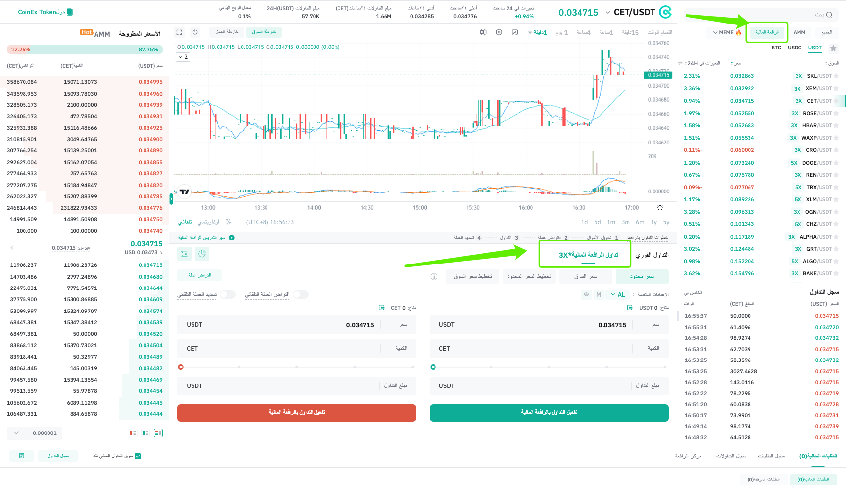Screen dimensions: 846x504
Task: Switch to the spot trading tab
Action: pyautogui.click(x=652, y=255)
